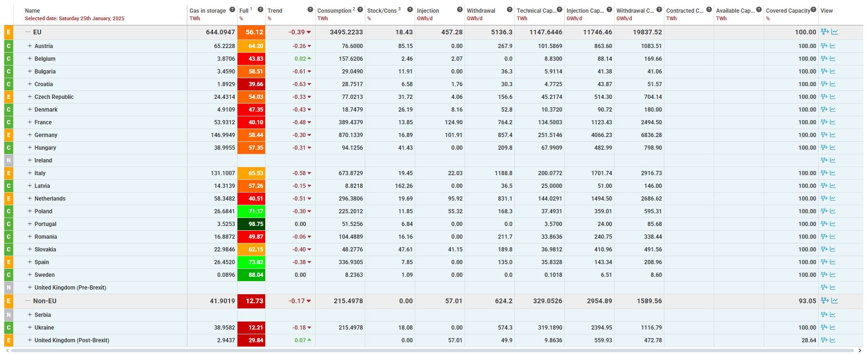Click the Covered Capacity help icon
The width and height of the screenshot is (868, 355).
pos(813,9)
